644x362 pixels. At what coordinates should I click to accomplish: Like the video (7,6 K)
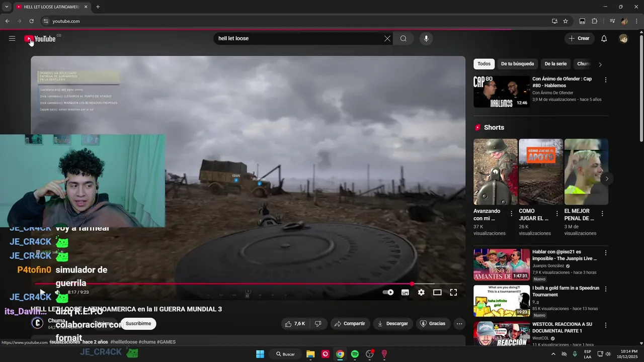pyautogui.click(x=295, y=324)
